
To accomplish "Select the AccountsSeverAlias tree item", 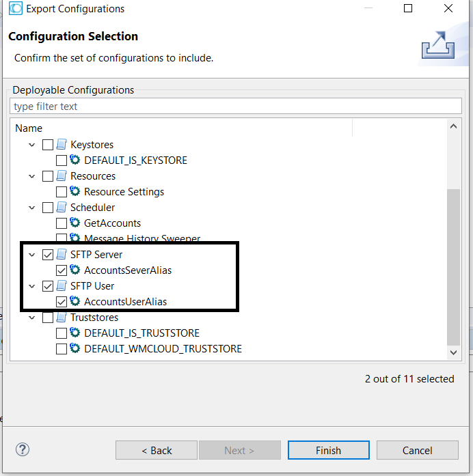I will (x=128, y=270).
